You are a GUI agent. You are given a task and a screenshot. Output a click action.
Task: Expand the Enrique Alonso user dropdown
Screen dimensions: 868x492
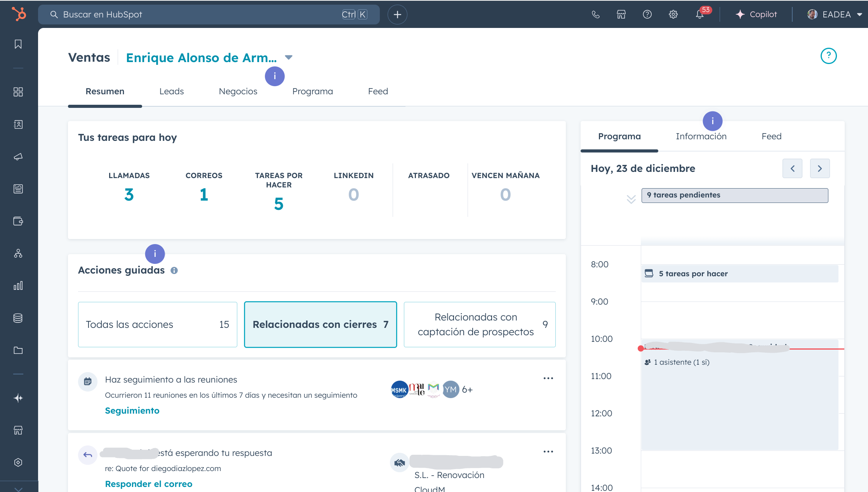288,57
